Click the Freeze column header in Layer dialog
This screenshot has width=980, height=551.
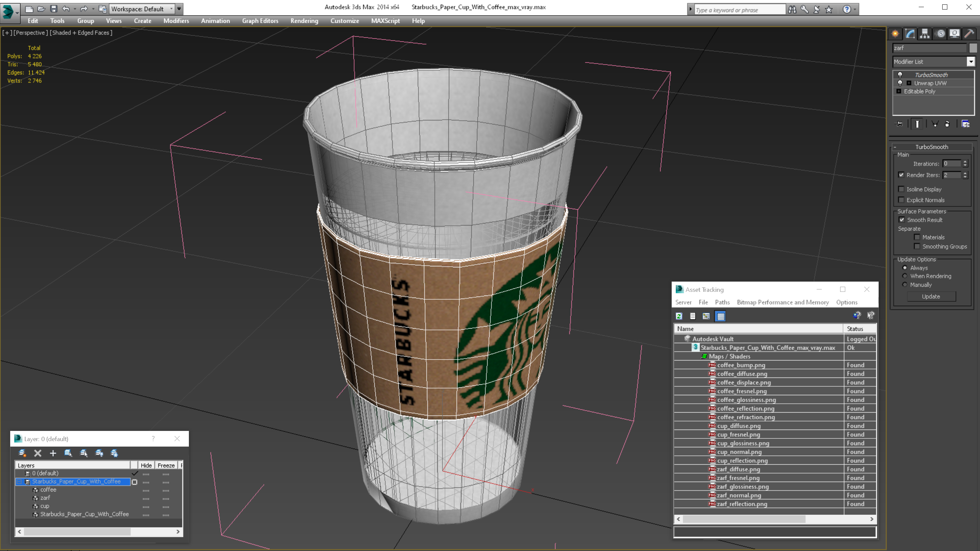tap(166, 465)
